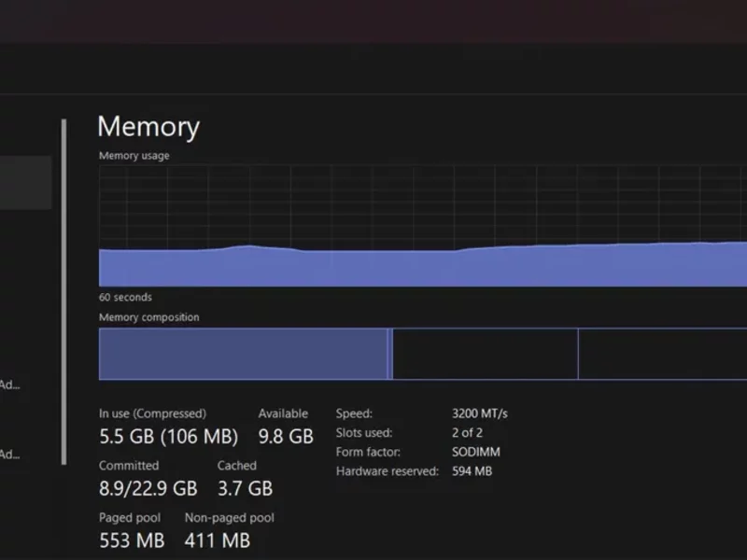Click the In use segment of memory composition

(x=243, y=354)
